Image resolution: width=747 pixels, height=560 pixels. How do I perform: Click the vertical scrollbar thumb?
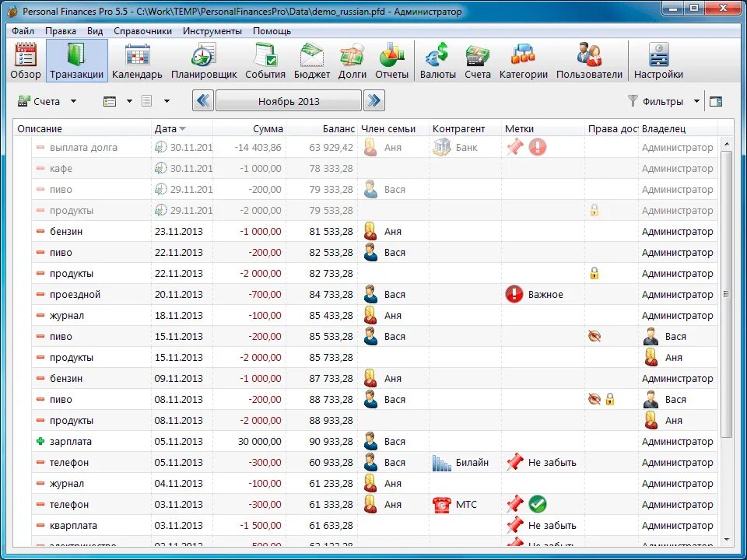tap(726, 294)
